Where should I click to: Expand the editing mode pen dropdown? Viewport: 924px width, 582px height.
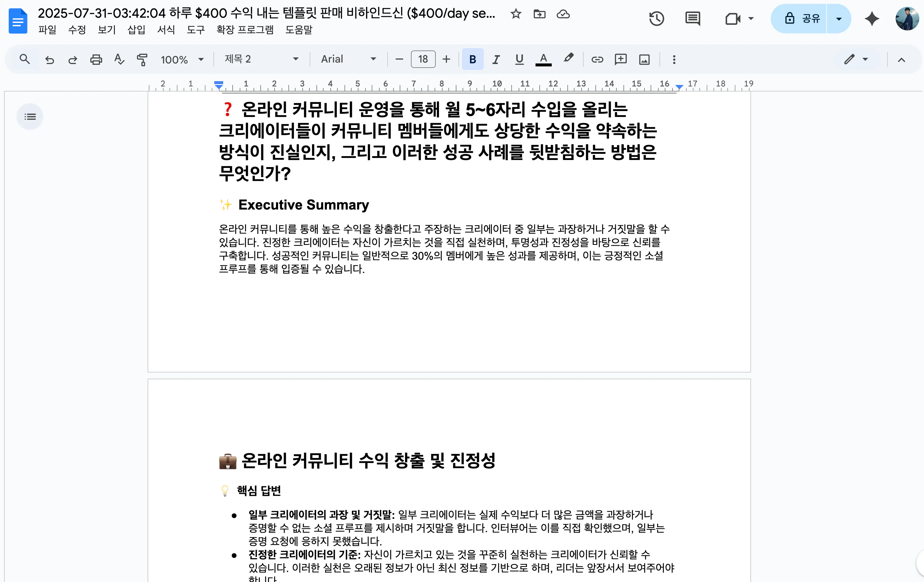865,59
